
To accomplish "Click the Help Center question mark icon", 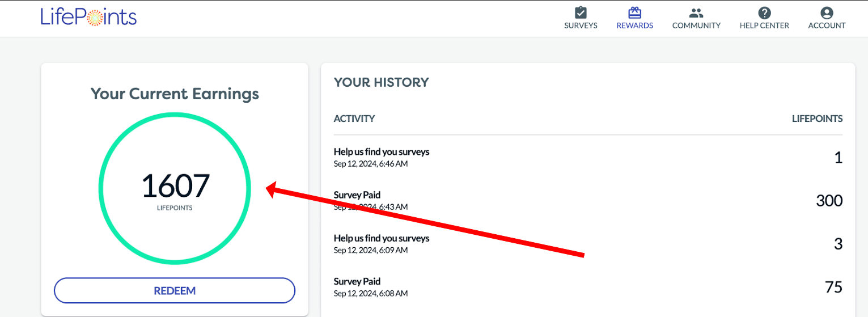I will [764, 12].
